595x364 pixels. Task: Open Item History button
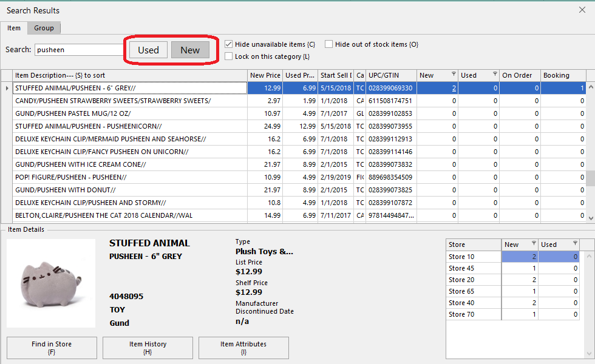(x=148, y=348)
